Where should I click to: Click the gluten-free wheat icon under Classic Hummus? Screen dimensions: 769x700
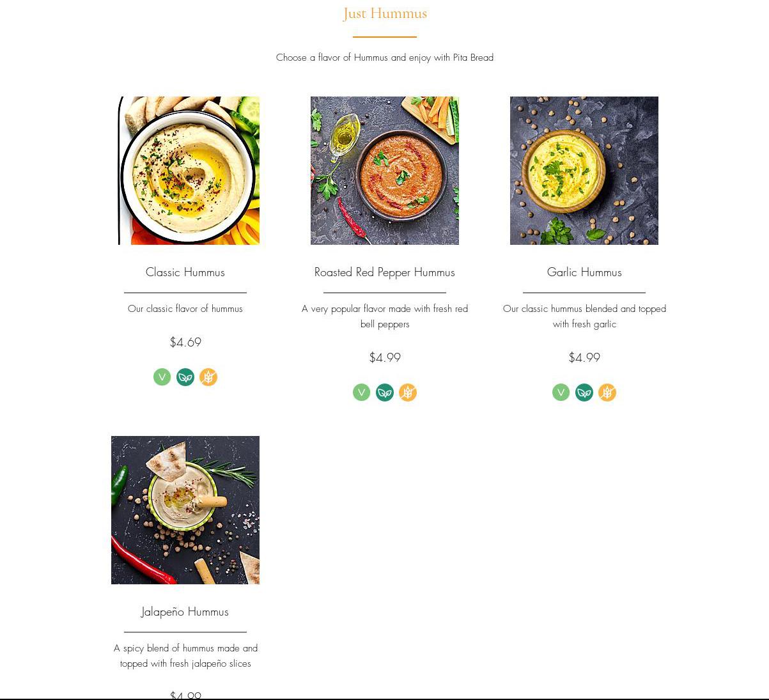[x=208, y=377]
